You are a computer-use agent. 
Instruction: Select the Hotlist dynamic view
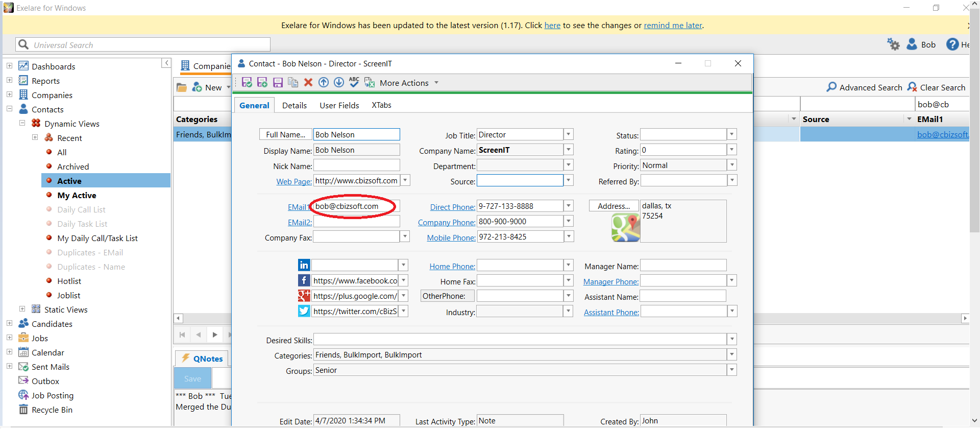click(69, 281)
